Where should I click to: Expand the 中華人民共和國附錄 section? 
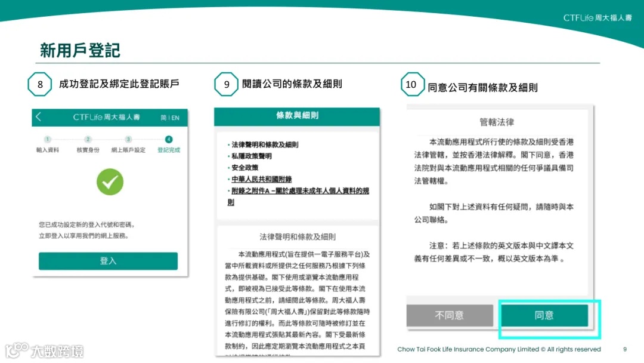coord(262,179)
